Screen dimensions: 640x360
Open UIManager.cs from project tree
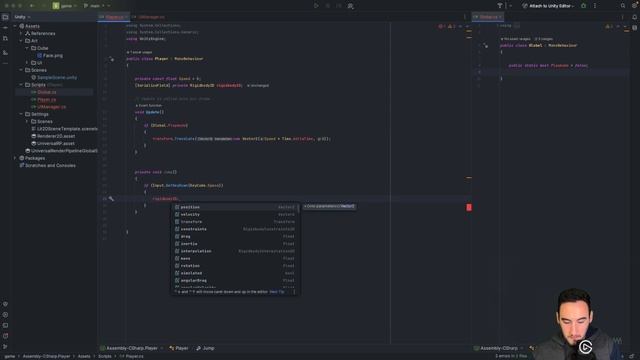(48, 107)
